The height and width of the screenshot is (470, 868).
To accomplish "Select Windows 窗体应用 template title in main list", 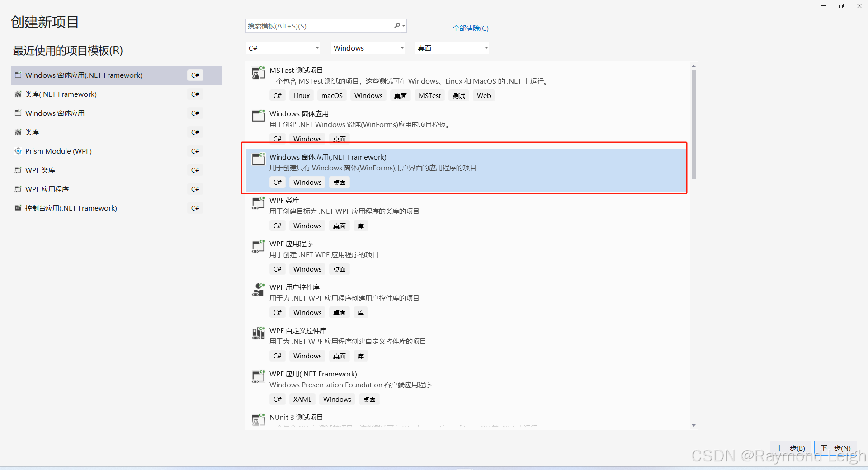I will (299, 113).
